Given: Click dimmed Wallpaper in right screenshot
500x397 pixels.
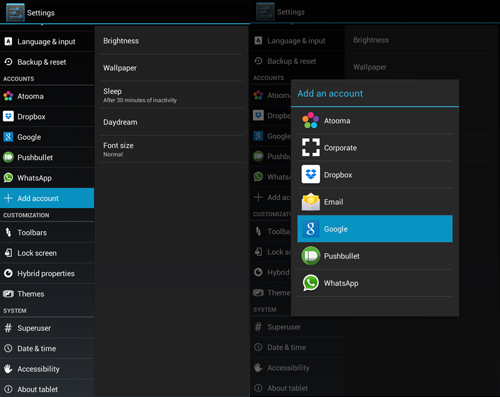Looking at the screenshot, I should (x=370, y=67).
